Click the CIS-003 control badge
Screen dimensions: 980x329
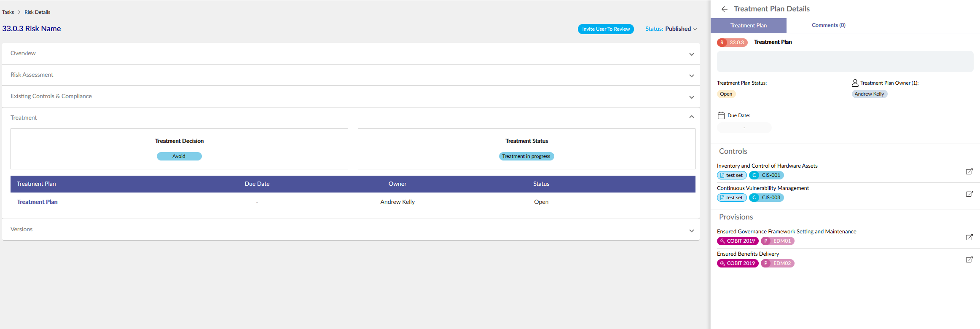point(766,198)
